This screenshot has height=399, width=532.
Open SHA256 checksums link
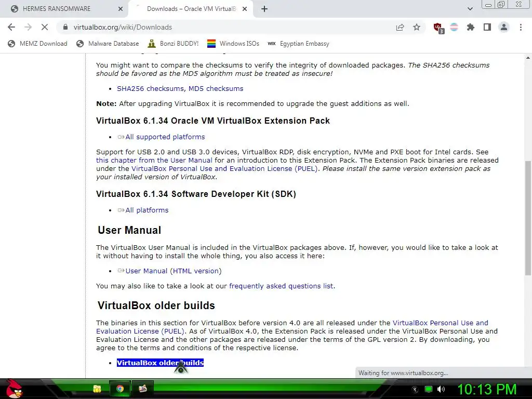151,88
